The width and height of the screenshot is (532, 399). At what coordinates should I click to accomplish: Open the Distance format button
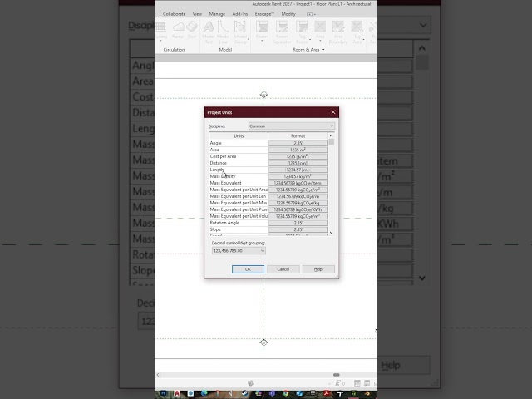[x=298, y=163]
